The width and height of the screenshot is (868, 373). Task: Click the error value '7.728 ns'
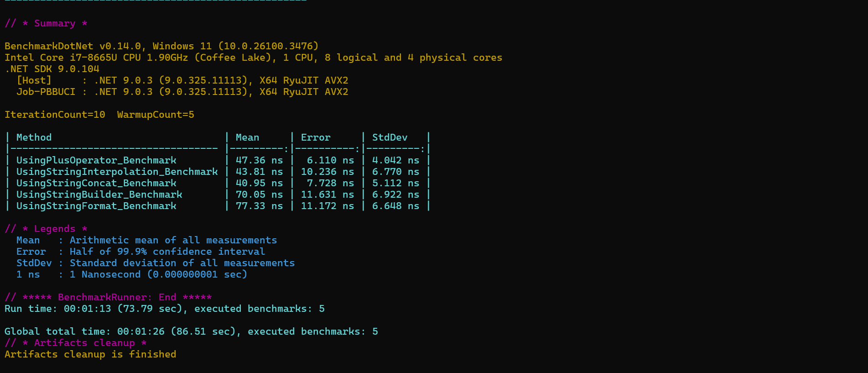pyautogui.click(x=330, y=183)
